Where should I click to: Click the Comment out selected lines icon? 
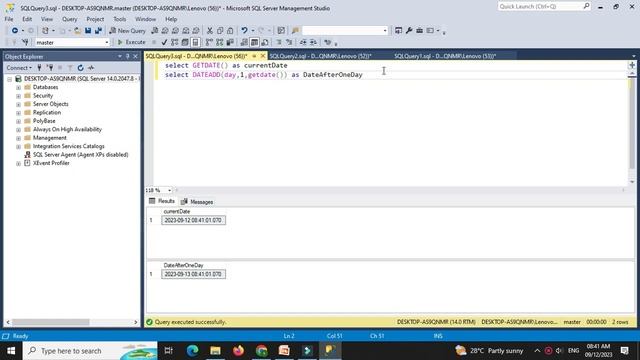tap(279, 42)
